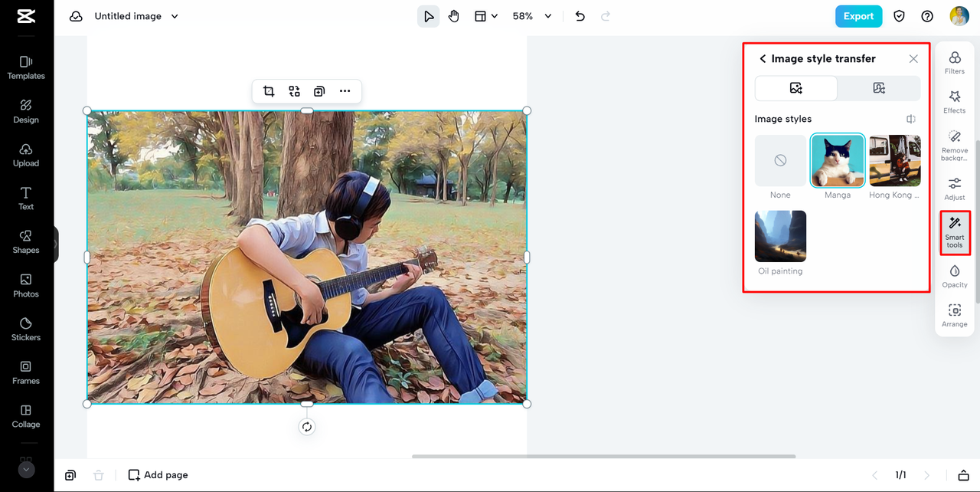Screen dimensions: 980x492
Task: Activate the Hand pan tool
Action: [454, 16]
